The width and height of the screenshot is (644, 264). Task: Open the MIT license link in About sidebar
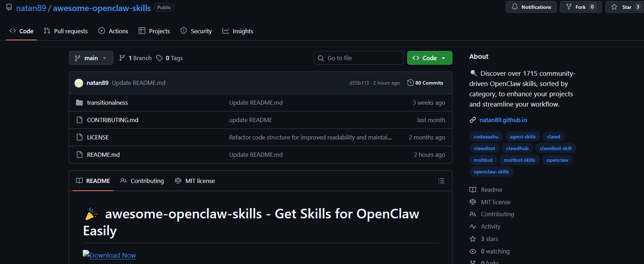tap(490, 202)
